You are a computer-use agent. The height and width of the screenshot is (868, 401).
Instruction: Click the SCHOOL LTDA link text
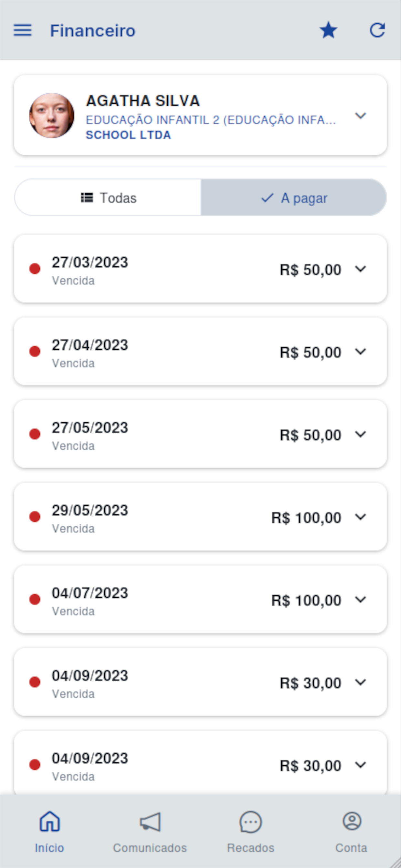(128, 135)
